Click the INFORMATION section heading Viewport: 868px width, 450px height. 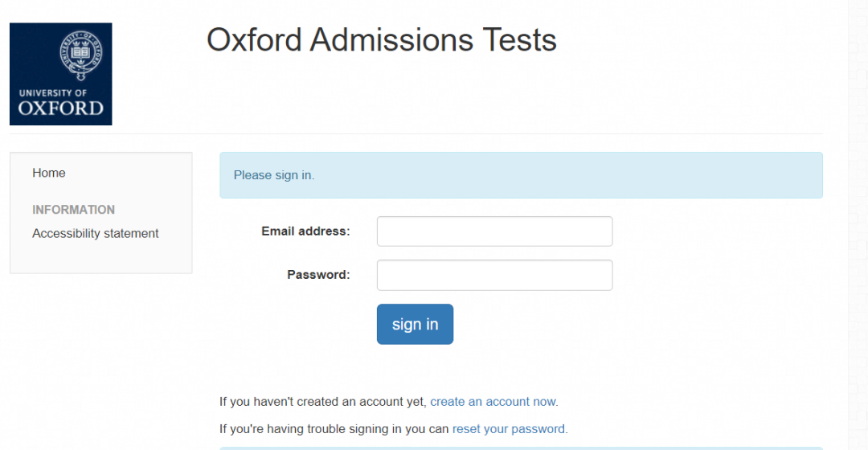click(x=74, y=210)
